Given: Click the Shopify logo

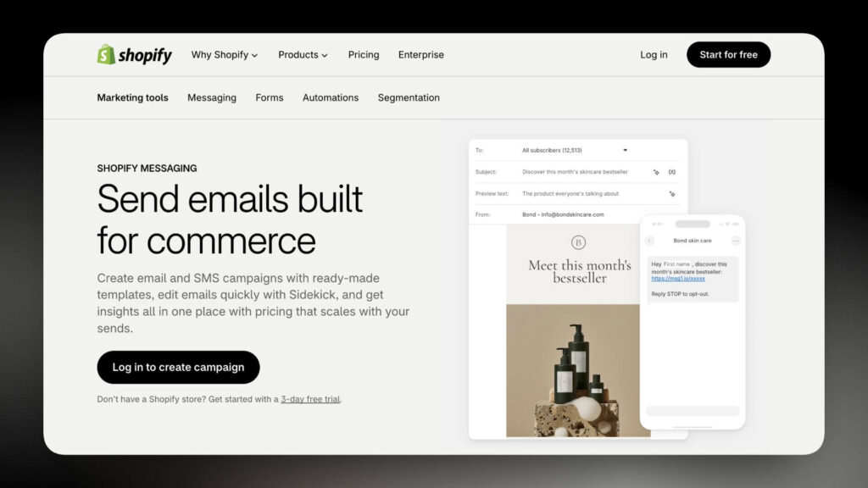Looking at the screenshot, I should [x=135, y=55].
